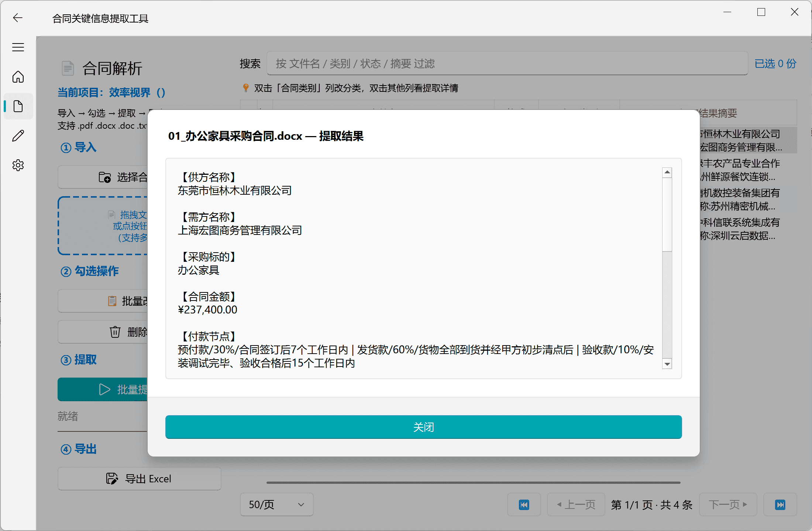Click the search filter input field
Screen dimensions: 812x531
tap(507, 63)
